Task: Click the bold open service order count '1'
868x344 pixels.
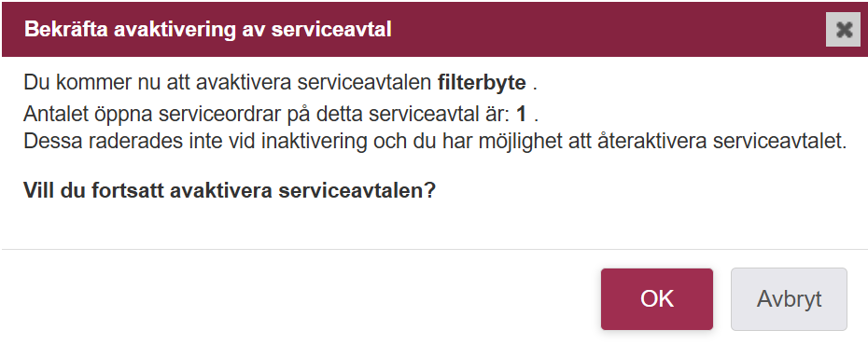Action: point(521,115)
